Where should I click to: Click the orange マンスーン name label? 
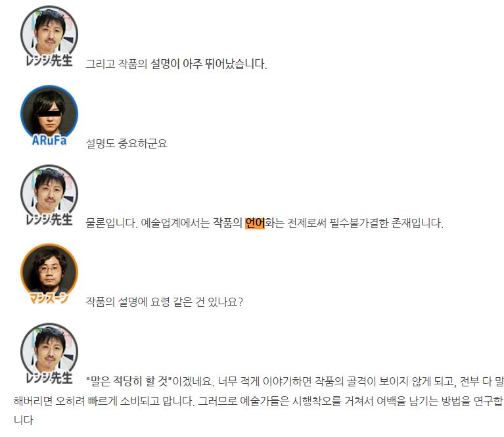(49, 298)
